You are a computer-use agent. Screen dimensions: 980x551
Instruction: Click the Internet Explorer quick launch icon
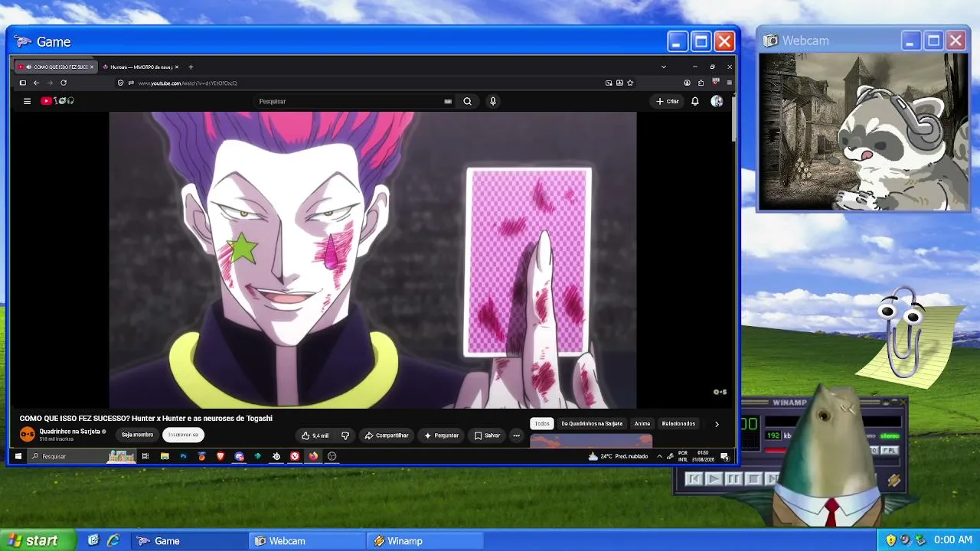113,540
